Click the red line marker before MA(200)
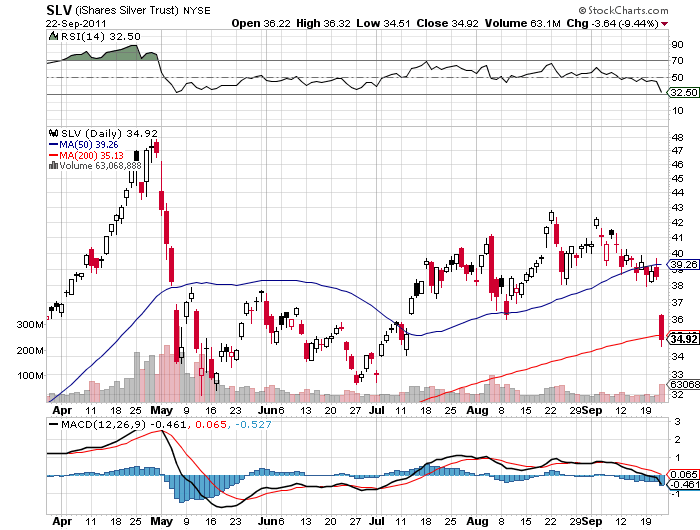Image resolution: width=700 pixels, height=530 pixels. click(53, 155)
